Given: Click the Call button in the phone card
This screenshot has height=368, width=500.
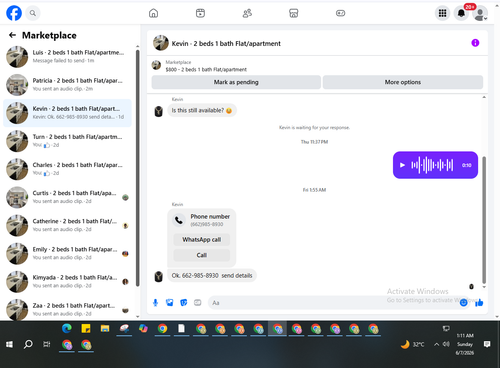Looking at the screenshot, I should coord(202,255).
